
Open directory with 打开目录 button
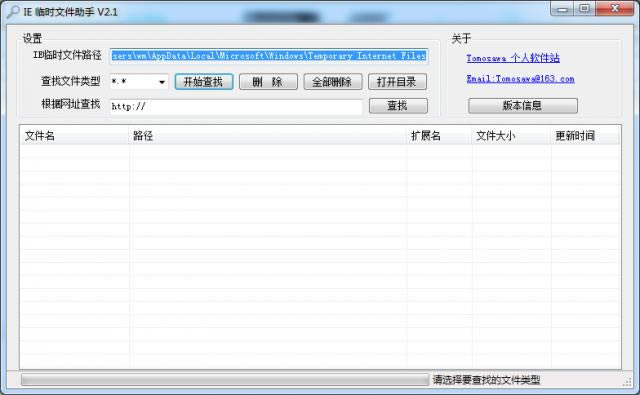(x=397, y=82)
